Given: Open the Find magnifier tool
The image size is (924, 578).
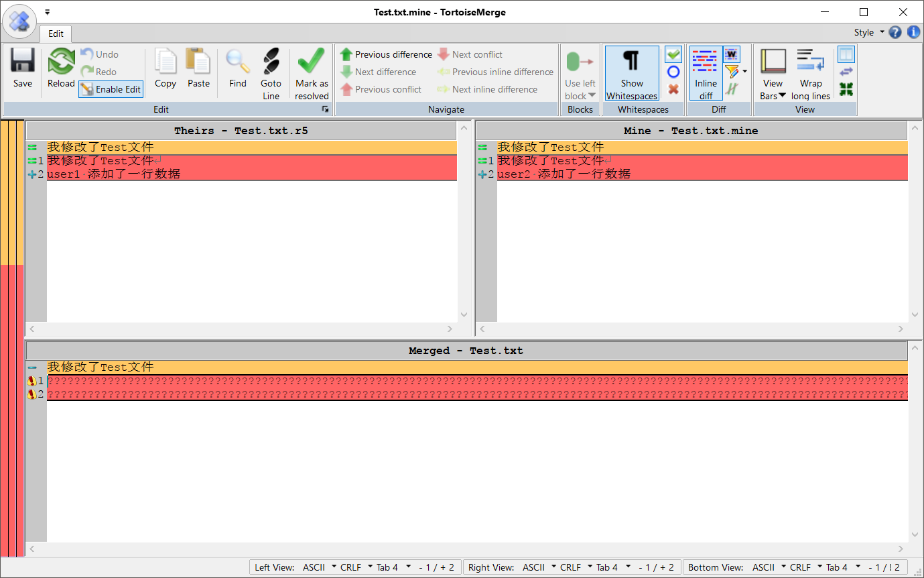Looking at the screenshot, I should [x=238, y=68].
